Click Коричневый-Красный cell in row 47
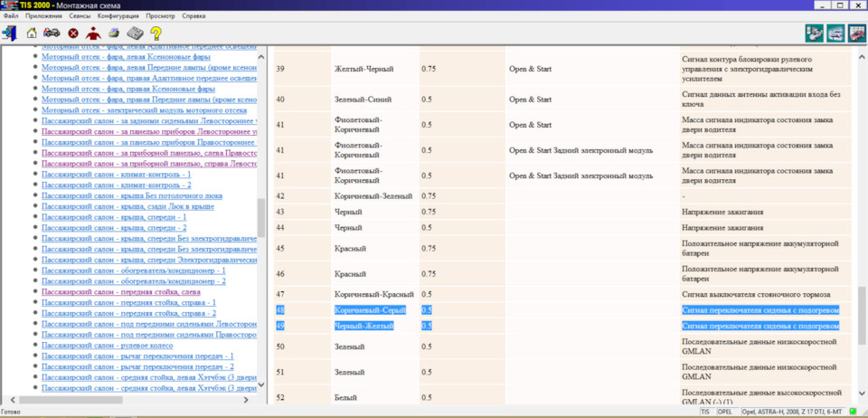Screen dimensions: 868x418 pyautogui.click(x=374, y=294)
